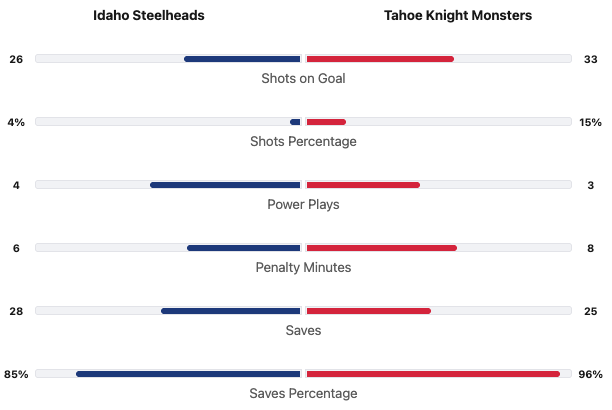Click Tahoe's 15% shots percentage value
The image size is (612, 410).
590,122
